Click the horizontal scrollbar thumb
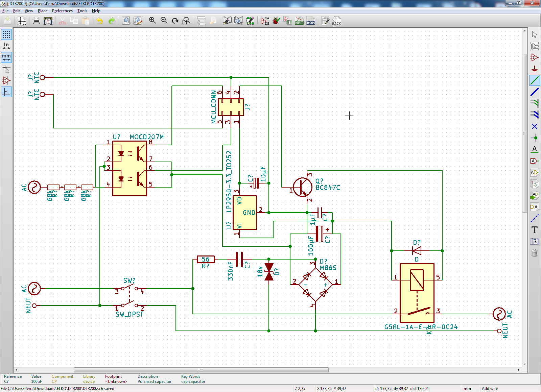541x392 pixels. pyautogui.click(x=201, y=370)
